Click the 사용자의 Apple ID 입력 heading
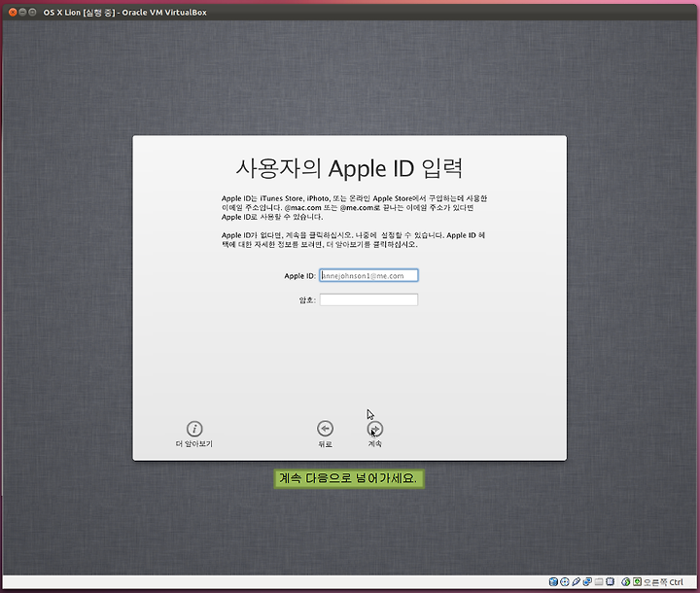This screenshot has width=700, height=593. tap(349, 168)
